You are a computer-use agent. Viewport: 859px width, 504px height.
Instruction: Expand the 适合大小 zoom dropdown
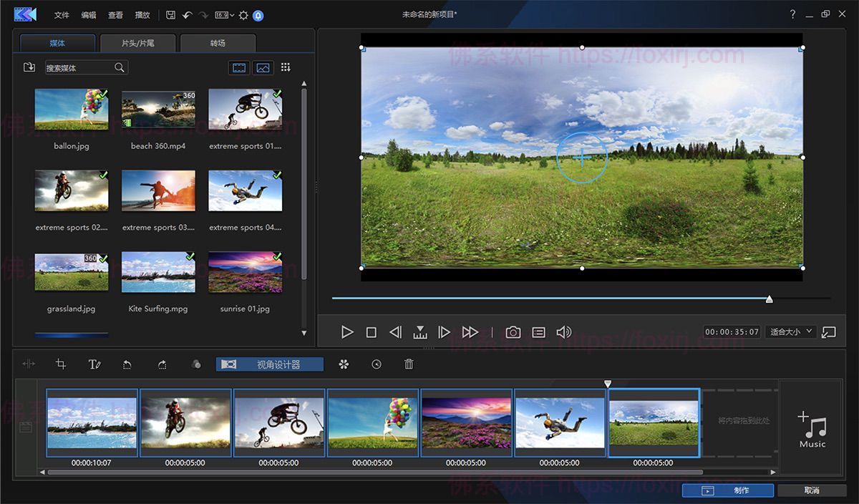[x=790, y=331]
